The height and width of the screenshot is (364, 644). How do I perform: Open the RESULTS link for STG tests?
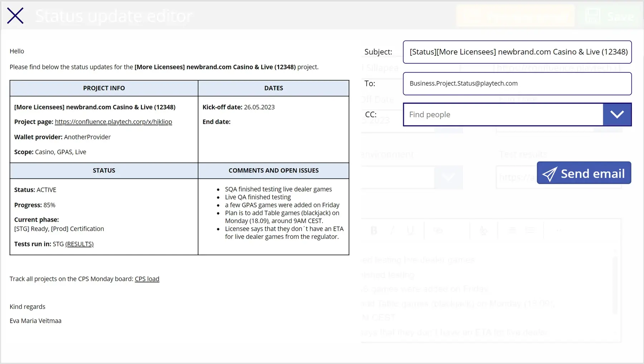pyautogui.click(x=79, y=244)
